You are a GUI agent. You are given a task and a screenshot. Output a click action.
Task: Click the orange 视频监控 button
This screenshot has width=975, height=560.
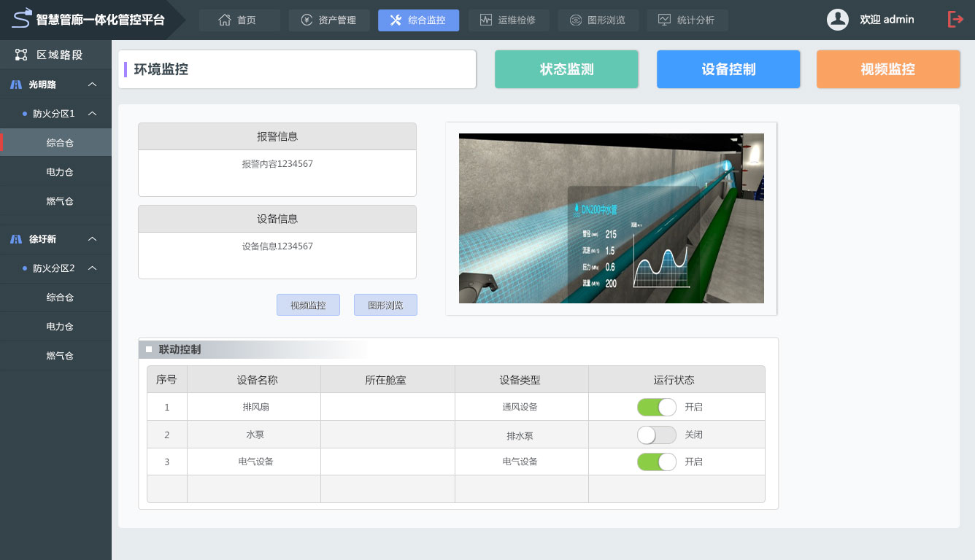pos(887,69)
